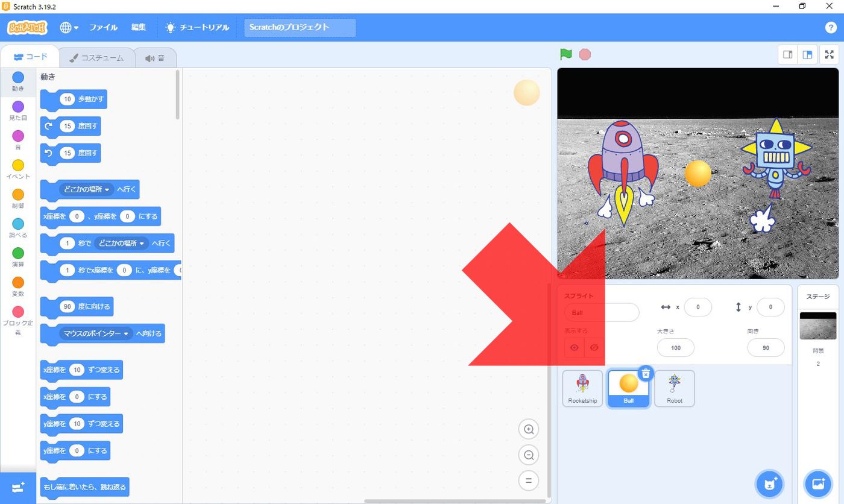This screenshot has width=844, height=504.
Task: Edit step value 10 in 歩動かす block
Action: (68, 99)
